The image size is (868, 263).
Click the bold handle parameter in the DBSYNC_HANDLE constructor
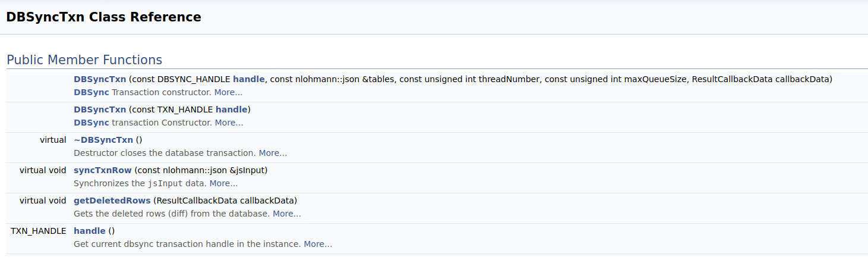[x=249, y=79]
